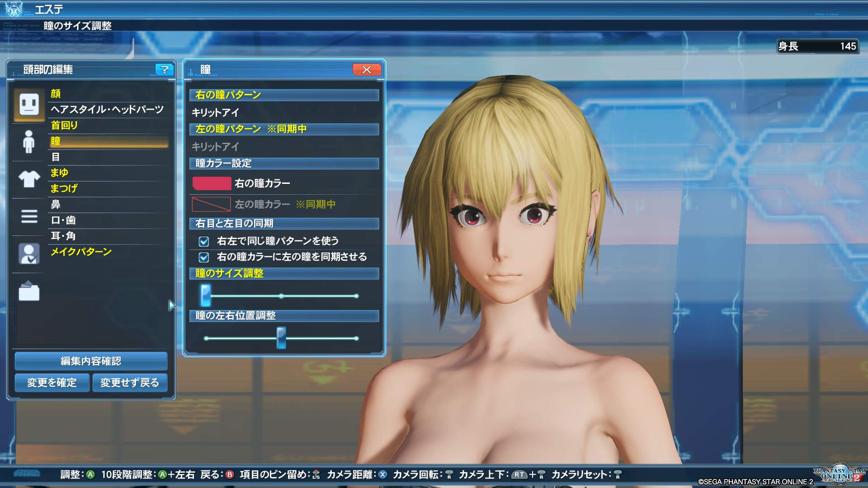Open the character portrait category icon

click(29, 254)
